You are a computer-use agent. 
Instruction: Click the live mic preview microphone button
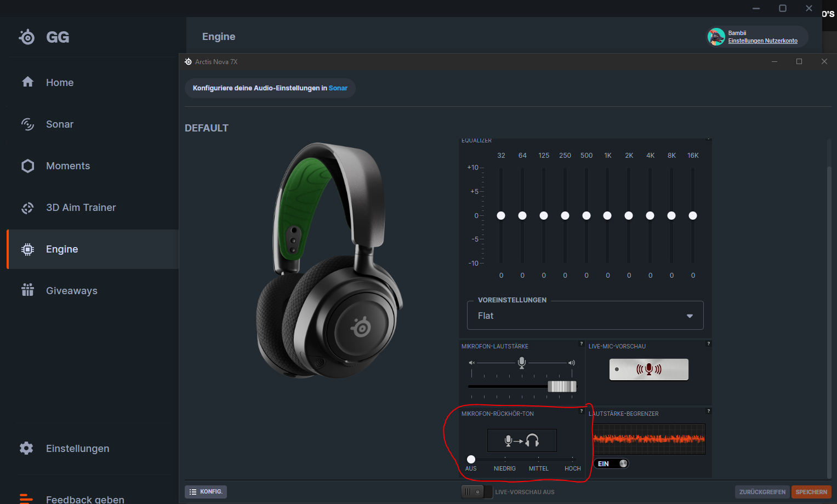[x=648, y=369]
